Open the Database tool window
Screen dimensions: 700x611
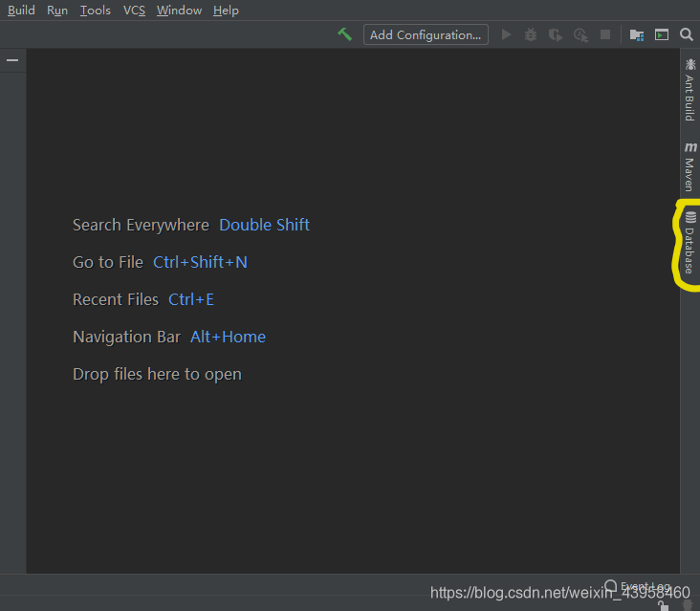689,242
